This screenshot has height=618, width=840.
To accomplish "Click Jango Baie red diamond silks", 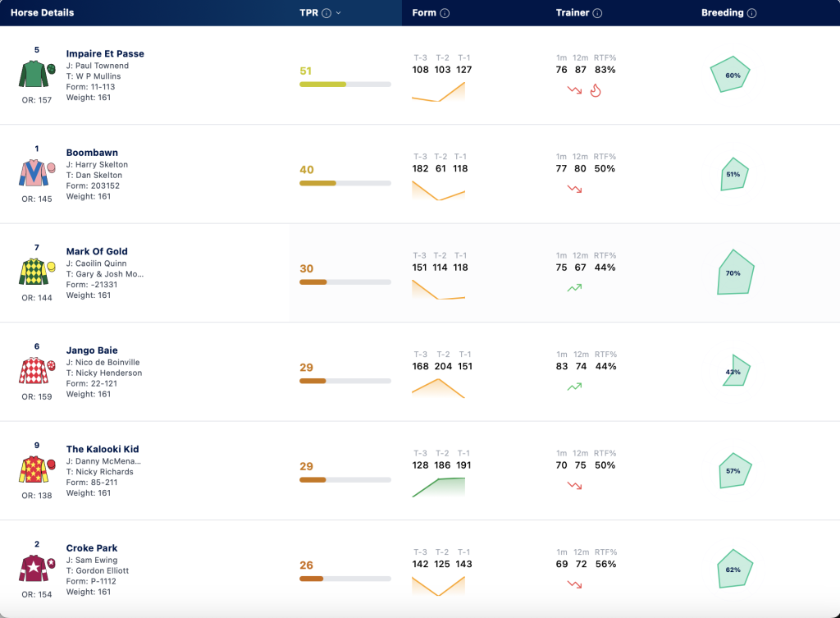I will (37, 370).
